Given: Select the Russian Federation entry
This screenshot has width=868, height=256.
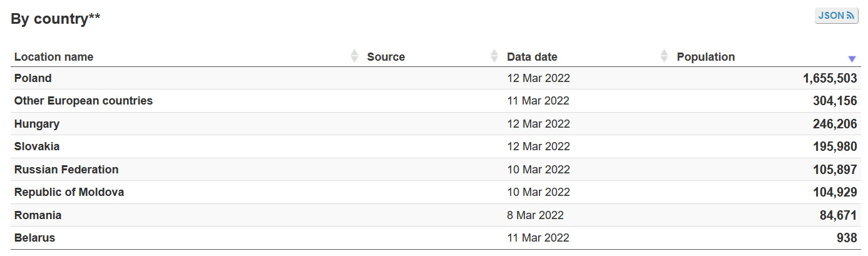Looking at the screenshot, I should [x=66, y=170].
